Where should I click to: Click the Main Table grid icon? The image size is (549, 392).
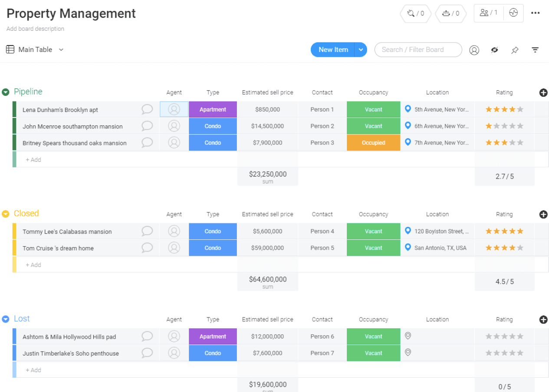pos(10,49)
